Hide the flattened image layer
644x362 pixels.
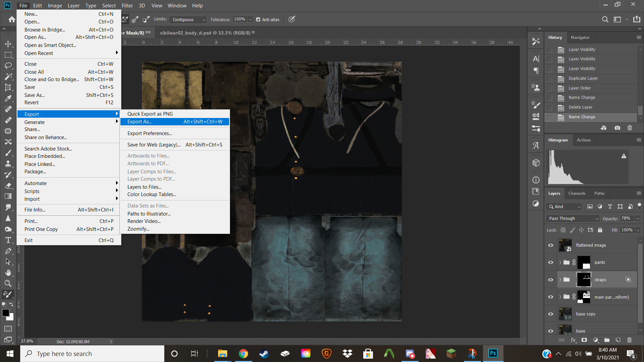(x=550, y=245)
